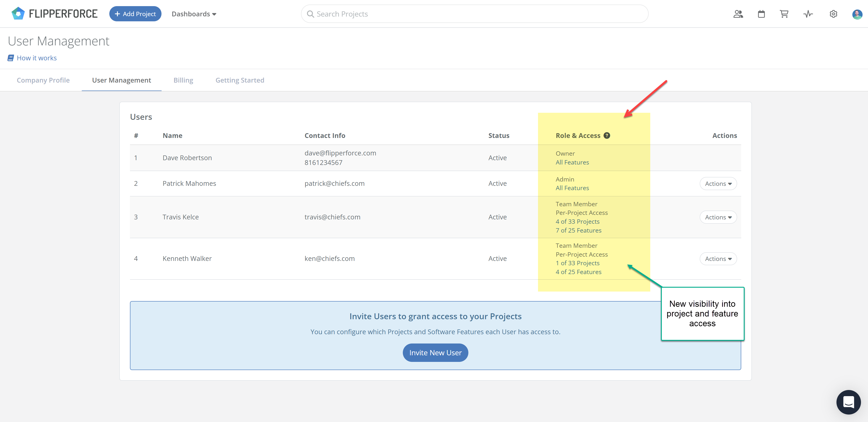Click the user profile avatar
The width and height of the screenshot is (868, 422).
click(857, 14)
